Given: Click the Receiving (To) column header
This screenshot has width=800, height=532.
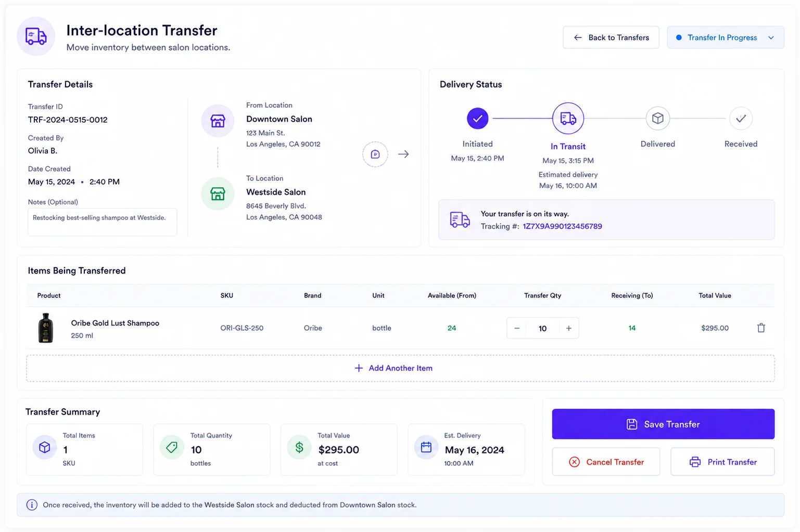Looking at the screenshot, I should point(632,295).
